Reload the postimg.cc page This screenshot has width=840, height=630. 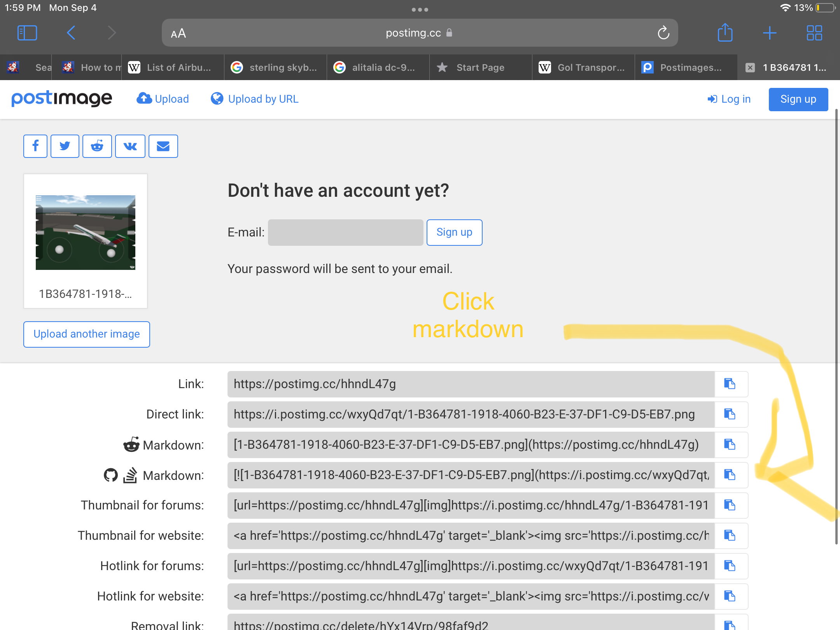[x=663, y=33]
